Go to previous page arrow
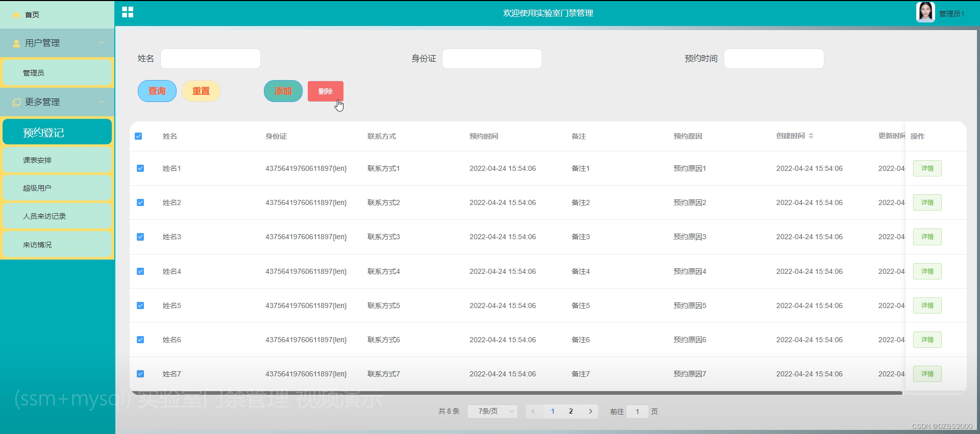This screenshot has height=434, width=980. coord(533,412)
